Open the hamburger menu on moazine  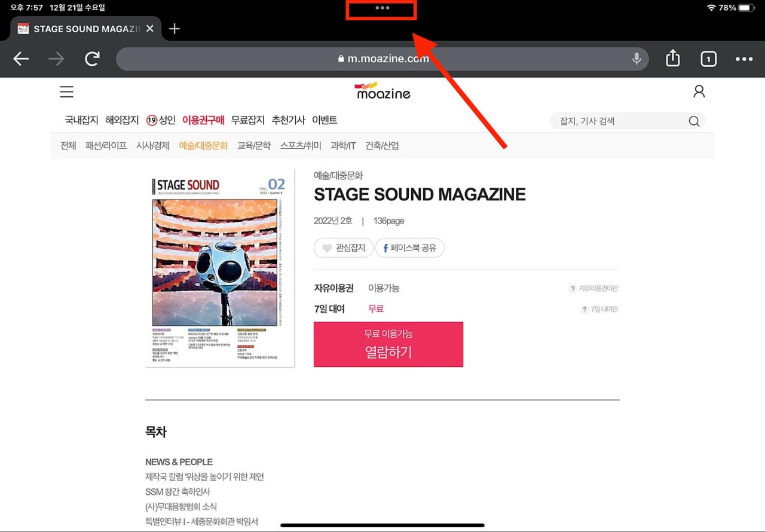[x=67, y=91]
